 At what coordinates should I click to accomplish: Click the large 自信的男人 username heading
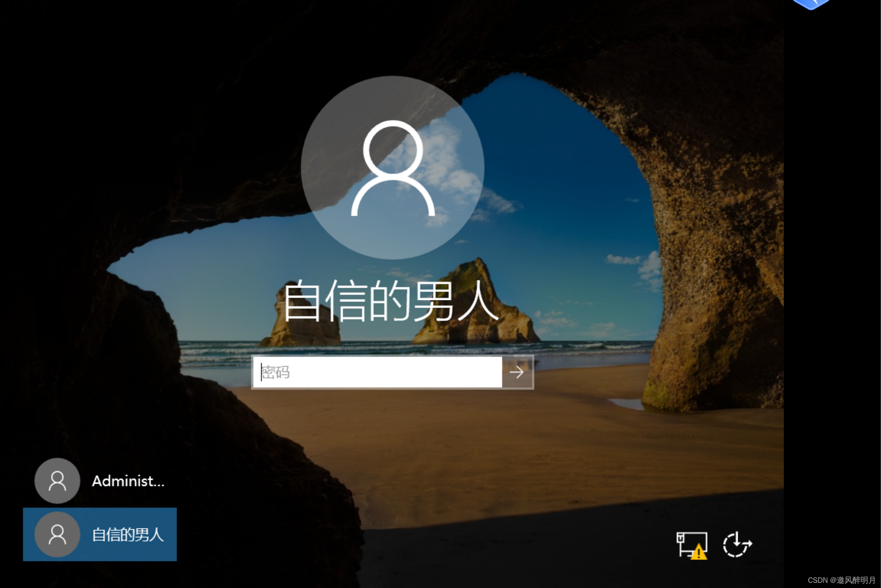click(391, 300)
